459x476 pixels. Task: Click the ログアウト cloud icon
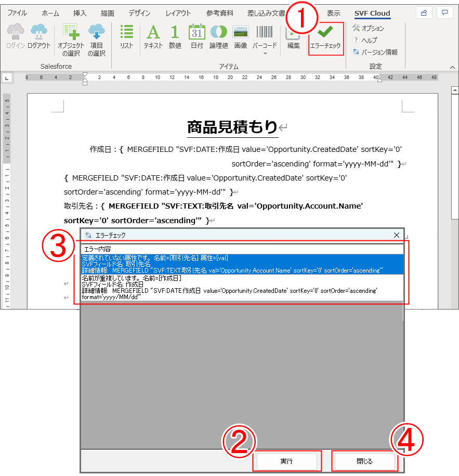(39, 32)
